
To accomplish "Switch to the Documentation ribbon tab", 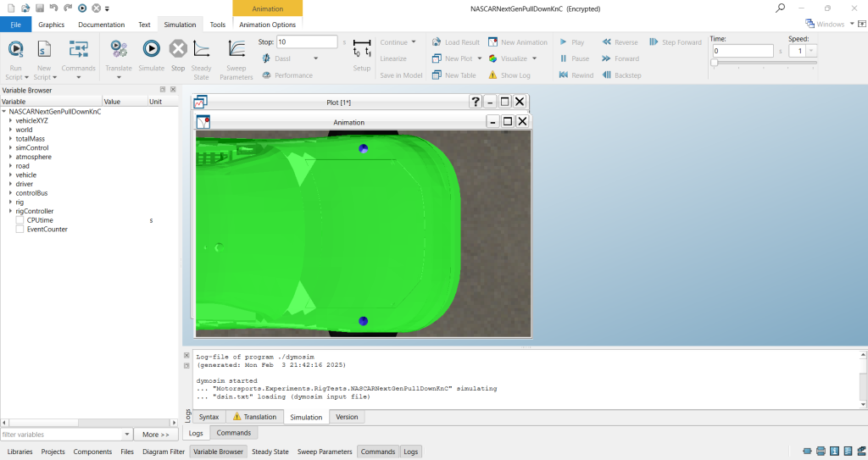I will [102, 25].
